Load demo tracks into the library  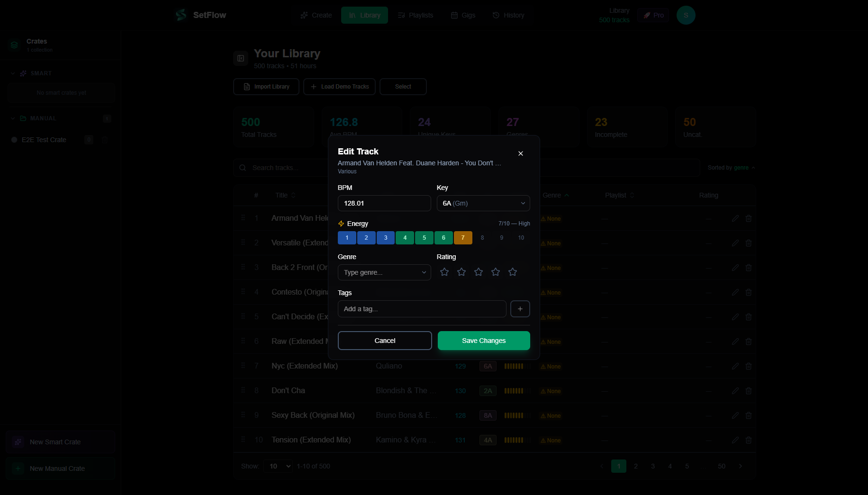click(x=339, y=87)
